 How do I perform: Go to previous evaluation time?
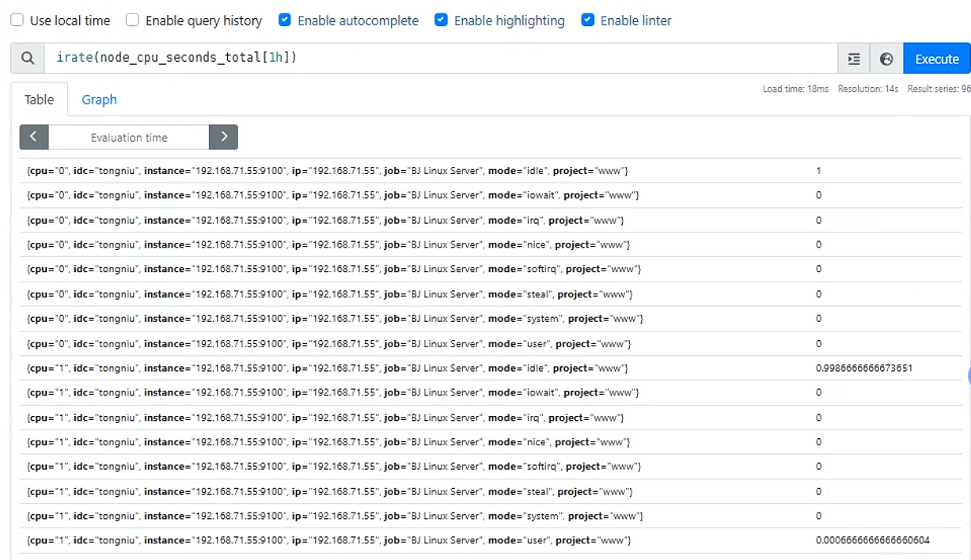click(34, 137)
